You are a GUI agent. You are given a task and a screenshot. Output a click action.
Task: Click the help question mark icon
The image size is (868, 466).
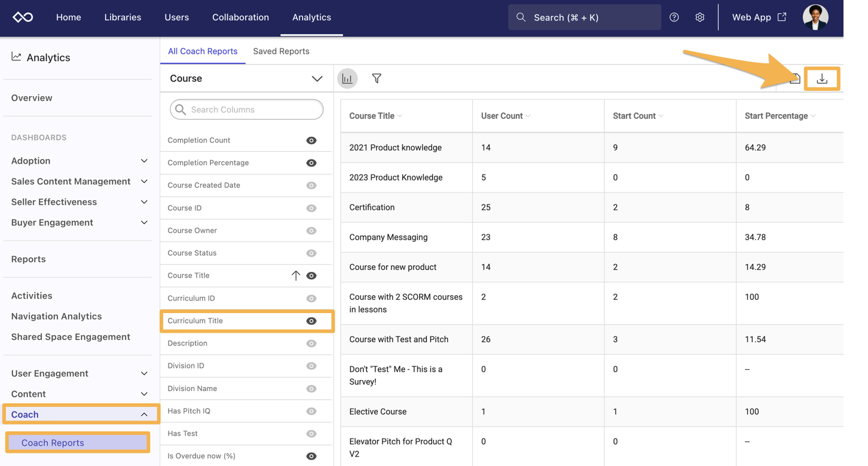(x=674, y=17)
